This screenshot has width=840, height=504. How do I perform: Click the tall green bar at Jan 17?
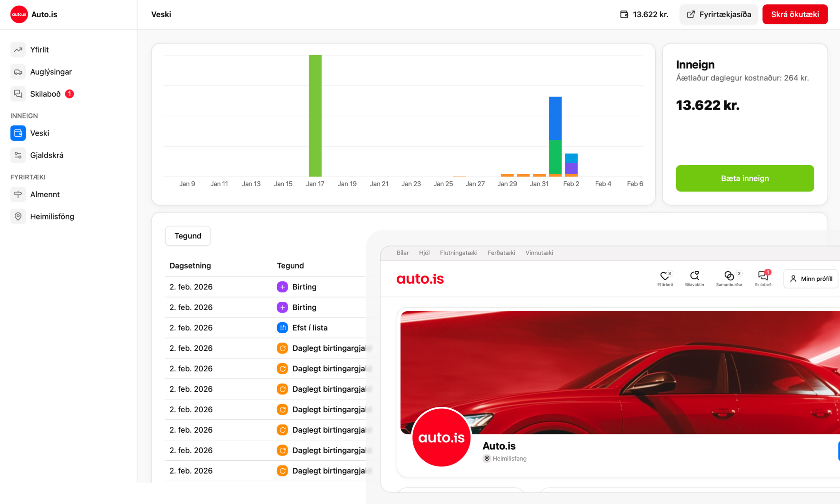pos(315,116)
